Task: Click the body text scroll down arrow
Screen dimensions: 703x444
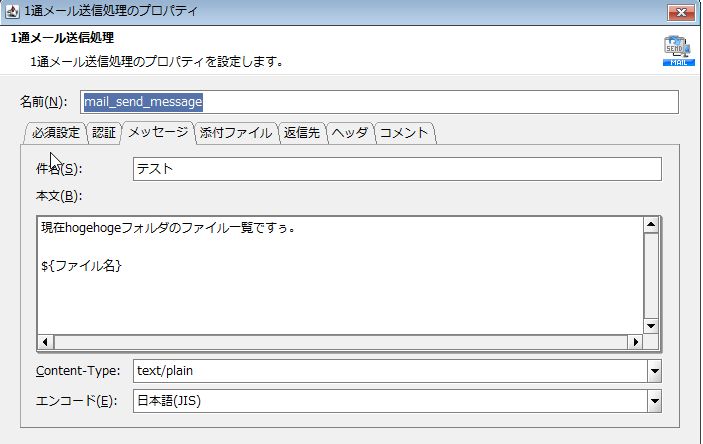Action: [x=651, y=325]
